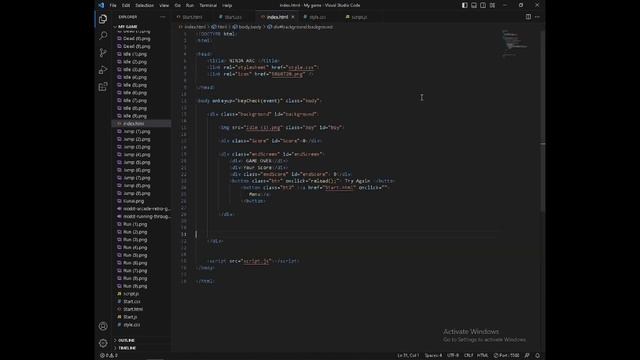The width and height of the screenshot is (640, 360).
Task: Select index.html in the breadcrumb
Action: pyautogui.click(x=193, y=27)
